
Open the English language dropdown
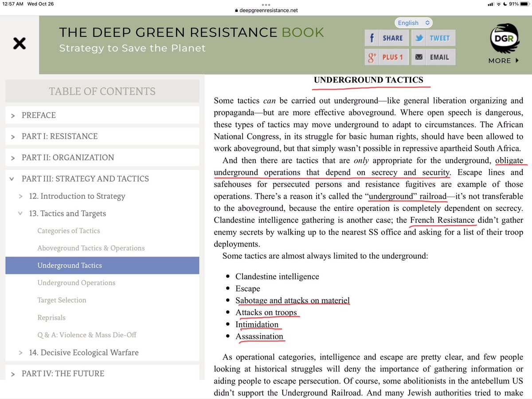[x=413, y=23]
